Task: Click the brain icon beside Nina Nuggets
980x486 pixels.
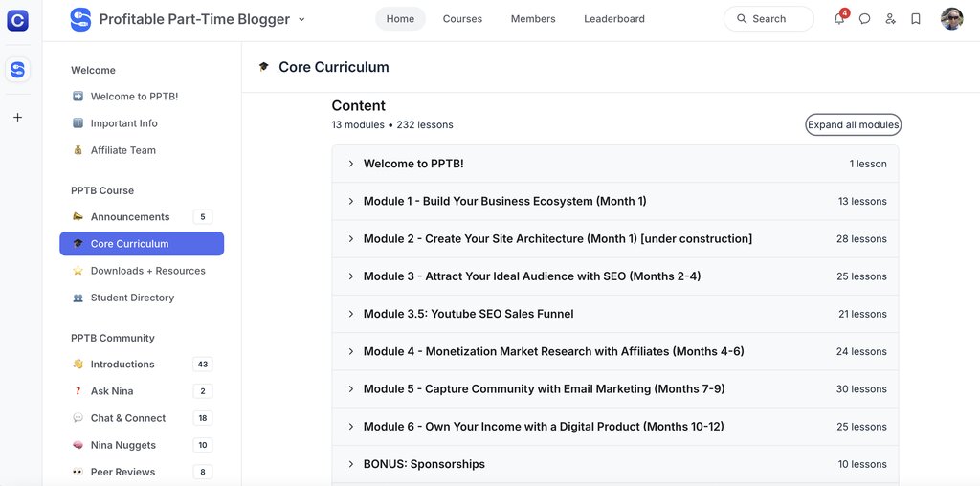Action: tap(78, 445)
